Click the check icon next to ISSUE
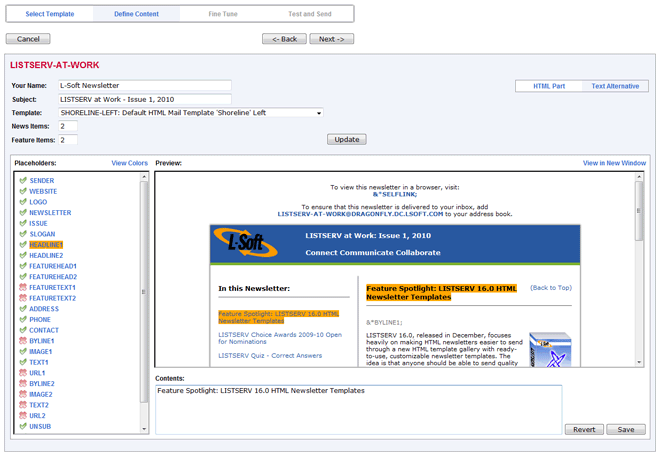 [x=23, y=223]
